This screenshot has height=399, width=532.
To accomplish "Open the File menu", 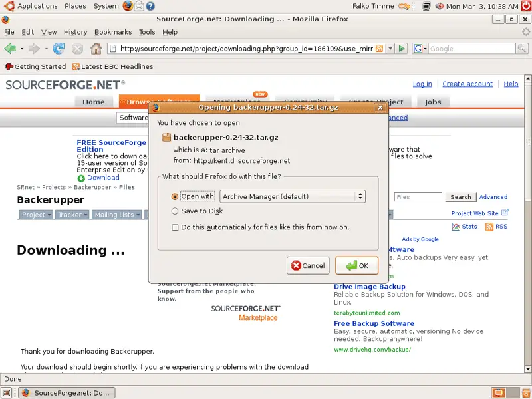I will (9, 32).
